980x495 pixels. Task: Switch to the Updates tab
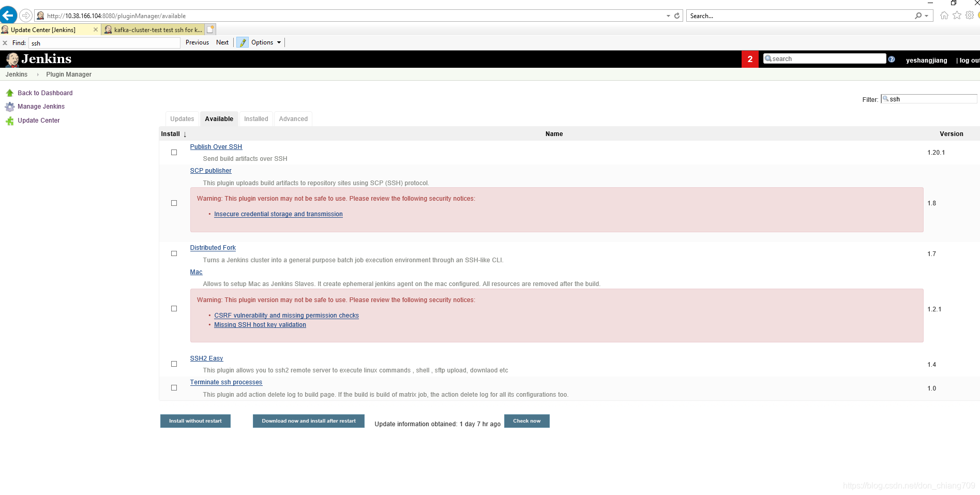(182, 119)
